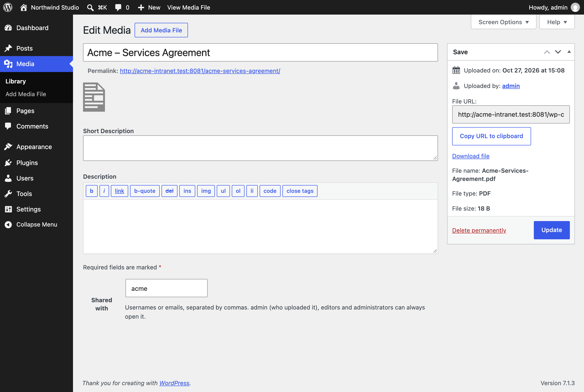Click the Update button
Viewport: 584px width, 392px height.
(x=551, y=230)
